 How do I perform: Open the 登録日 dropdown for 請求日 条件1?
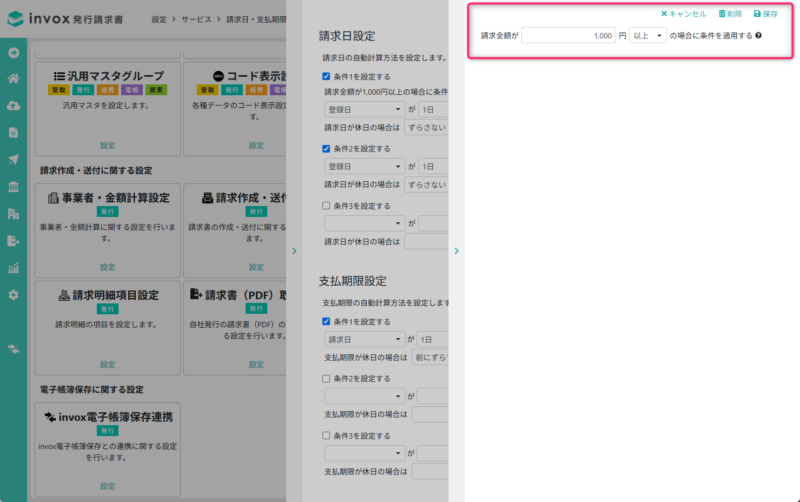(365, 109)
